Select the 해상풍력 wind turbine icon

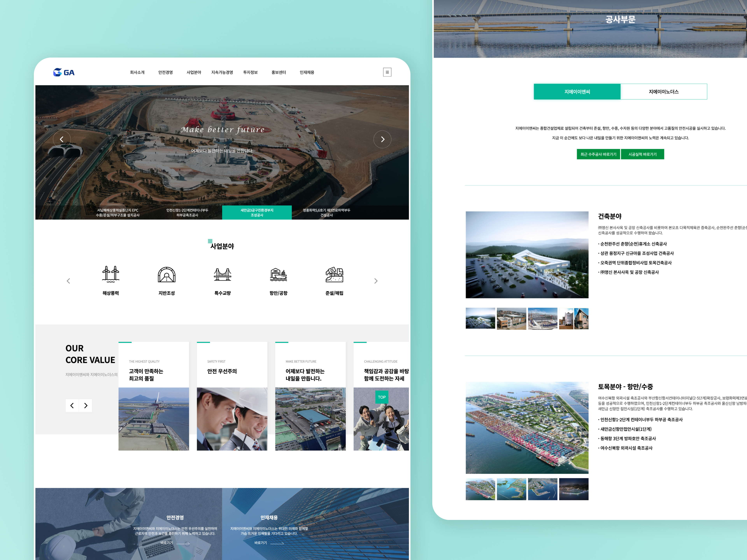(x=111, y=274)
